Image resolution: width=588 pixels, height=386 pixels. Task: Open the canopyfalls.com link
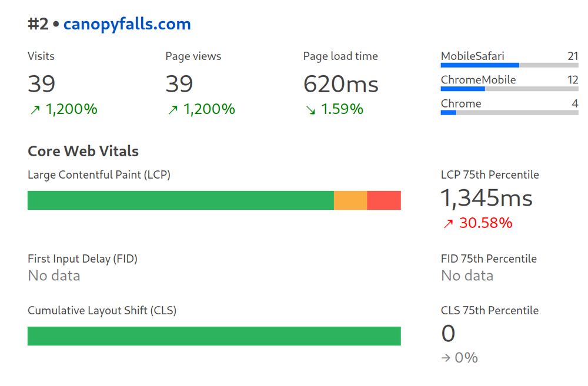click(x=126, y=24)
